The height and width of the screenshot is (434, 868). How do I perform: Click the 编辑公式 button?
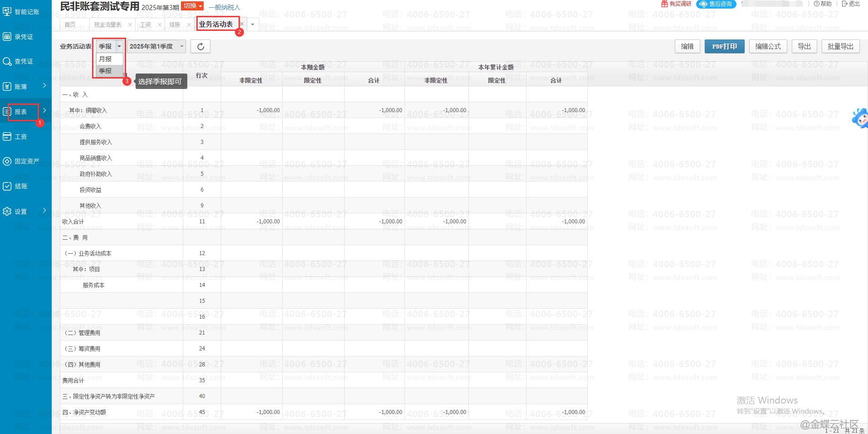[768, 46]
